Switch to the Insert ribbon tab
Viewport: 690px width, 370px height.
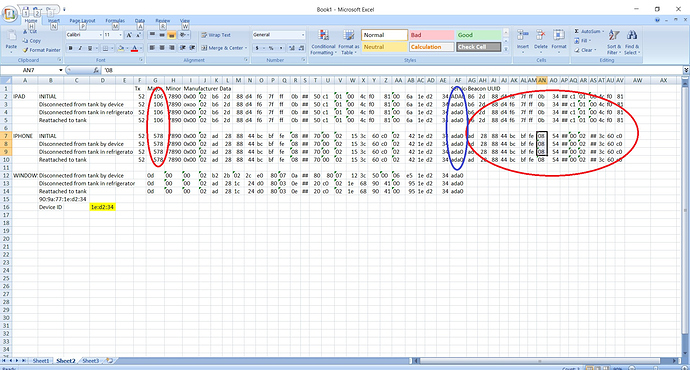pos(54,21)
